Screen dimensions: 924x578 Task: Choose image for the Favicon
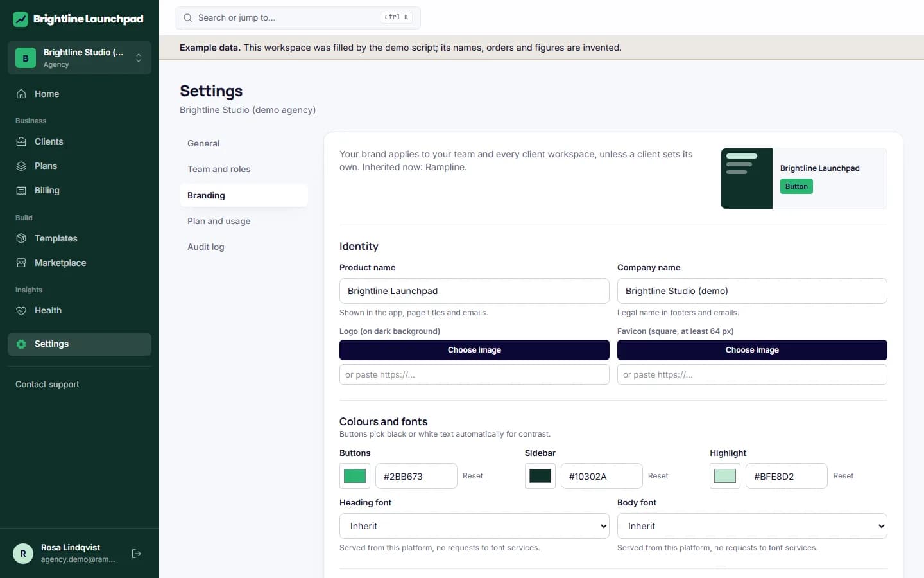coord(752,350)
